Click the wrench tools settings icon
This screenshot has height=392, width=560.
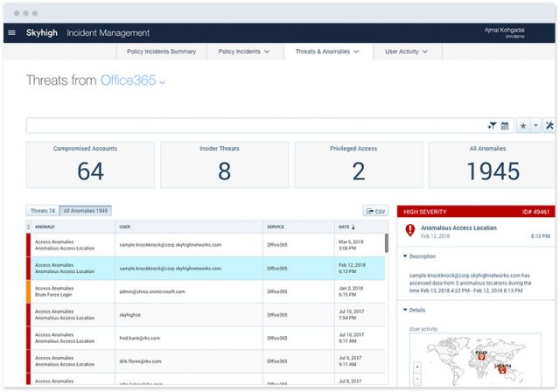[549, 126]
